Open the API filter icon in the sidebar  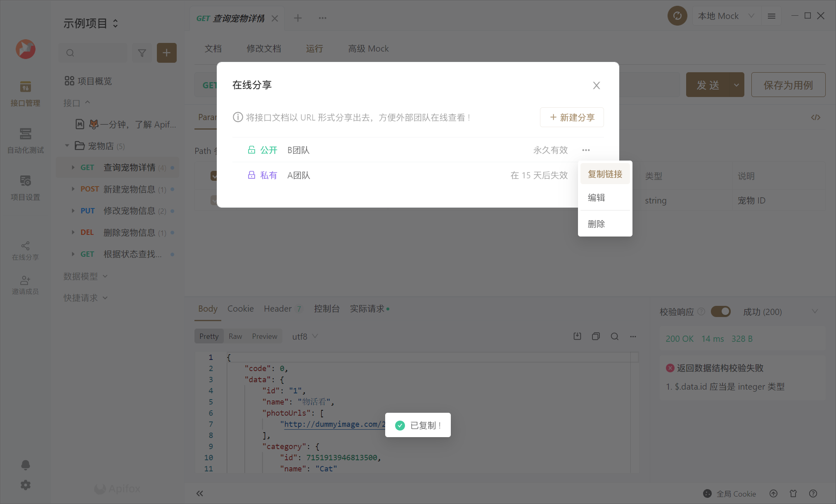pos(142,53)
